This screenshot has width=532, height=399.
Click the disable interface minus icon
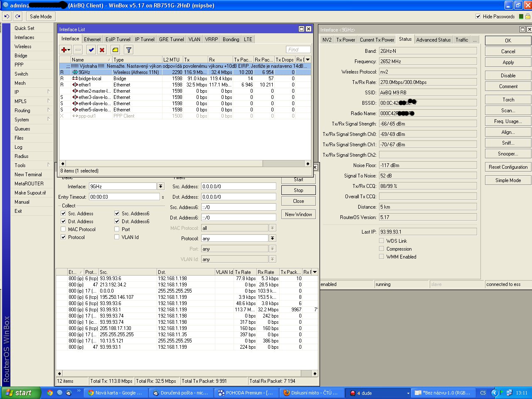click(x=78, y=49)
